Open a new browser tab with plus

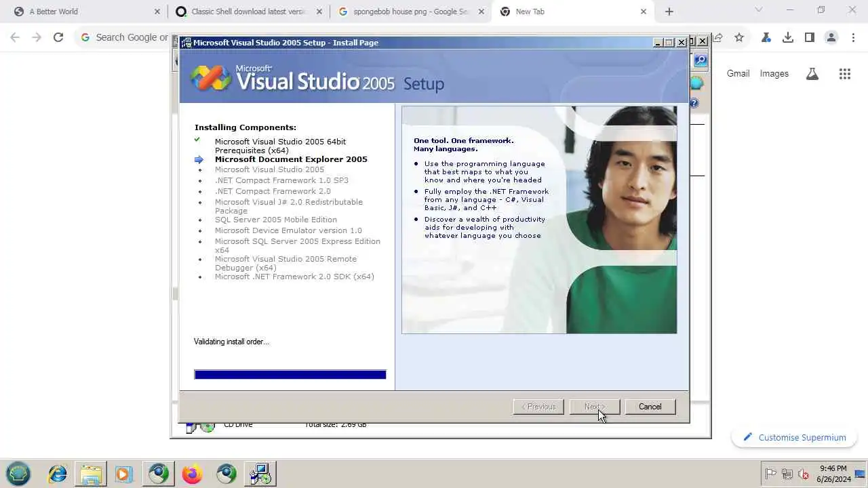click(669, 12)
